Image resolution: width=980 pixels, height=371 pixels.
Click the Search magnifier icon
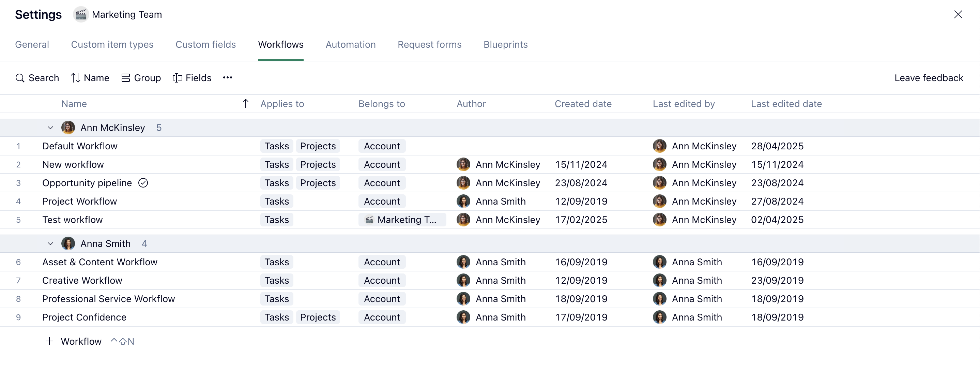[x=20, y=78]
